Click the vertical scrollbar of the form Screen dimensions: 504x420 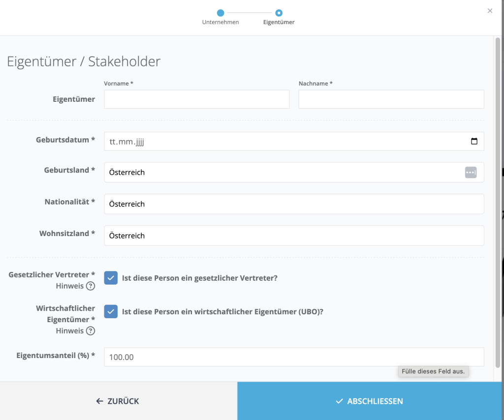pos(498,203)
